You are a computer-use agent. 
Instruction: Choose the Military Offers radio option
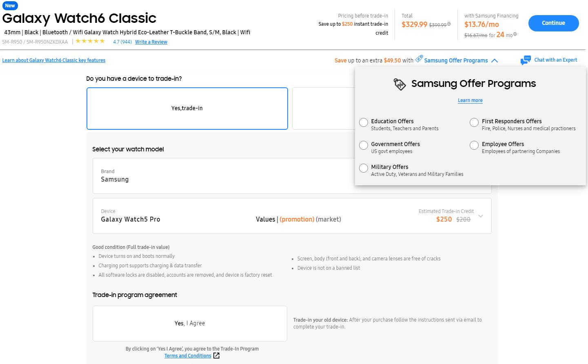coord(364,168)
